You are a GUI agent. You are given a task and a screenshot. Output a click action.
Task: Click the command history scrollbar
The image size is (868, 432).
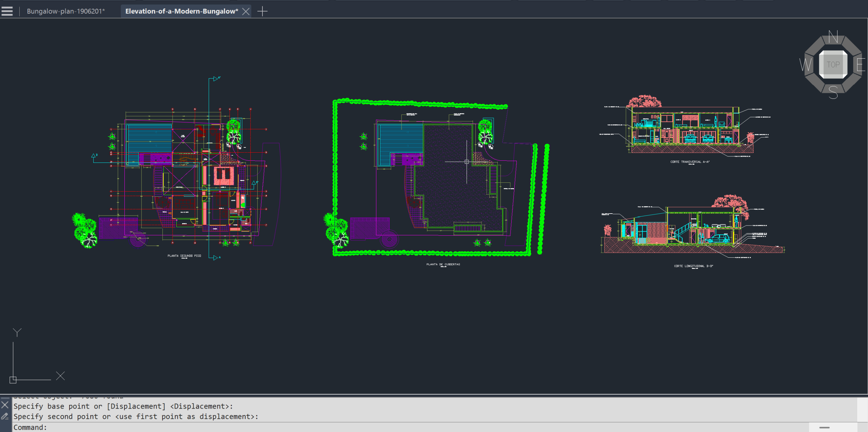point(862,410)
